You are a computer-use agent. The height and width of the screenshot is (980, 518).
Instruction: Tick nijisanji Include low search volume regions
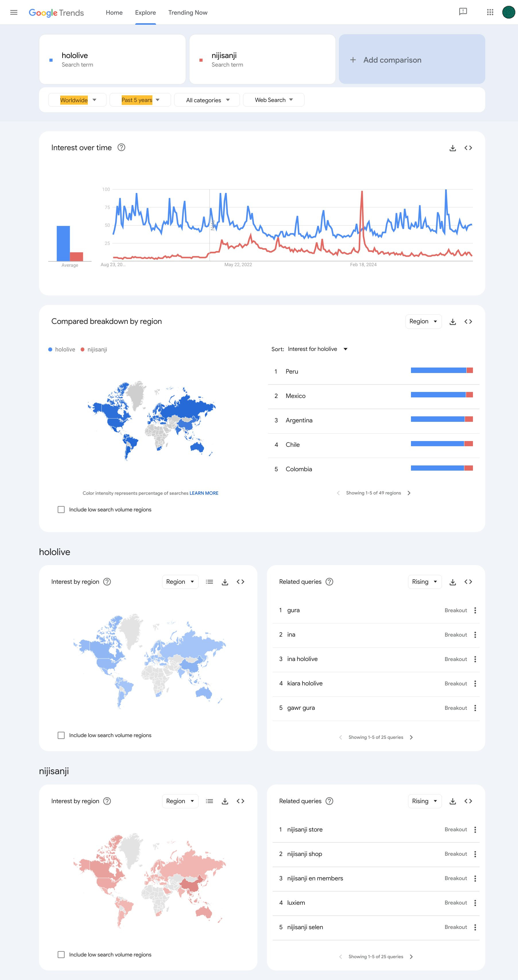coord(61,954)
